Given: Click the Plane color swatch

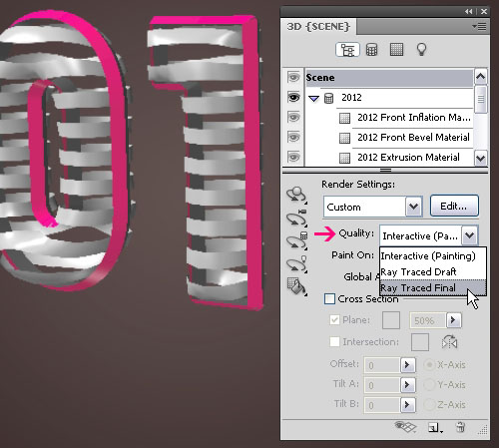Looking at the screenshot, I should [x=391, y=320].
